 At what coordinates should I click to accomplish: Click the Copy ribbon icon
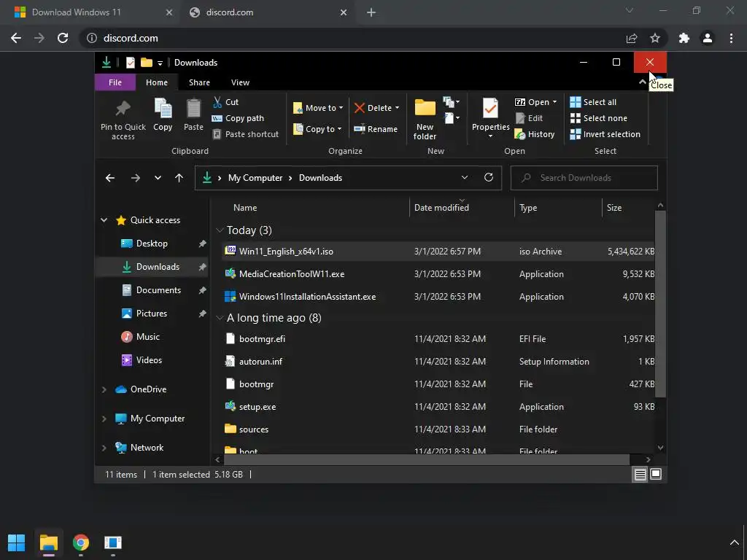(163, 109)
